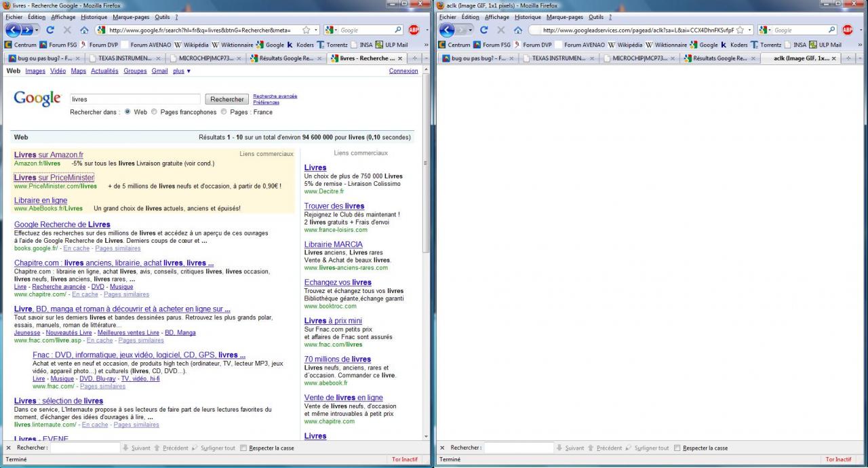The width and height of the screenshot is (868, 468).
Task: Open the tab list dropdown in the left window
Action: click(x=426, y=58)
